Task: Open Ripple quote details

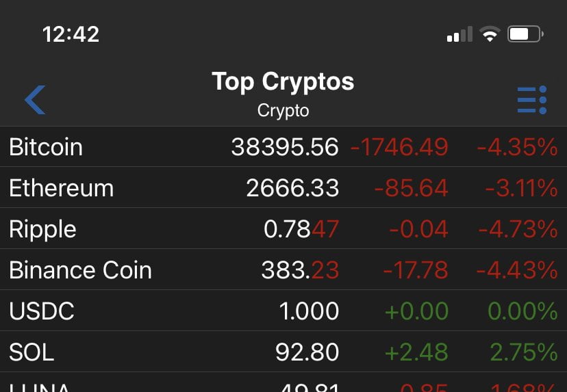Action: tap(42, 229)
